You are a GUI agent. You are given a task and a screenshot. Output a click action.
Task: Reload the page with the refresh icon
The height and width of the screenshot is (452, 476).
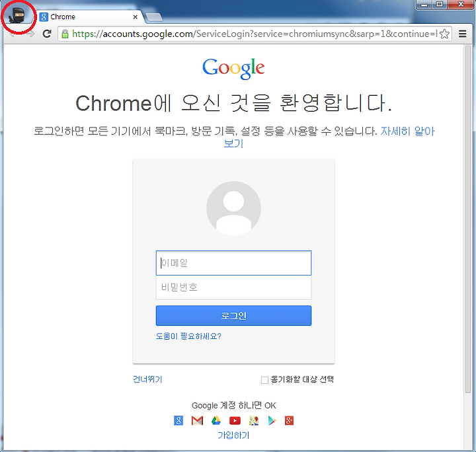point(47,34)
